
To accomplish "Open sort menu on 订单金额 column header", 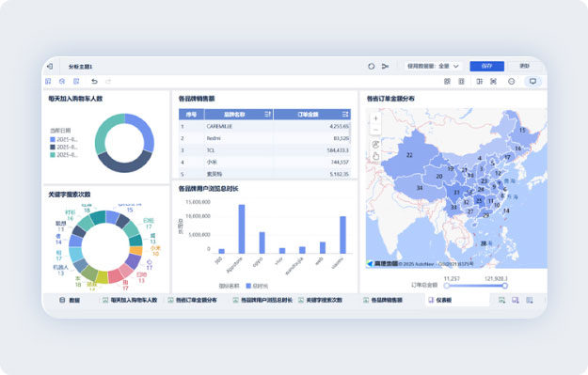I will [345, 115].
